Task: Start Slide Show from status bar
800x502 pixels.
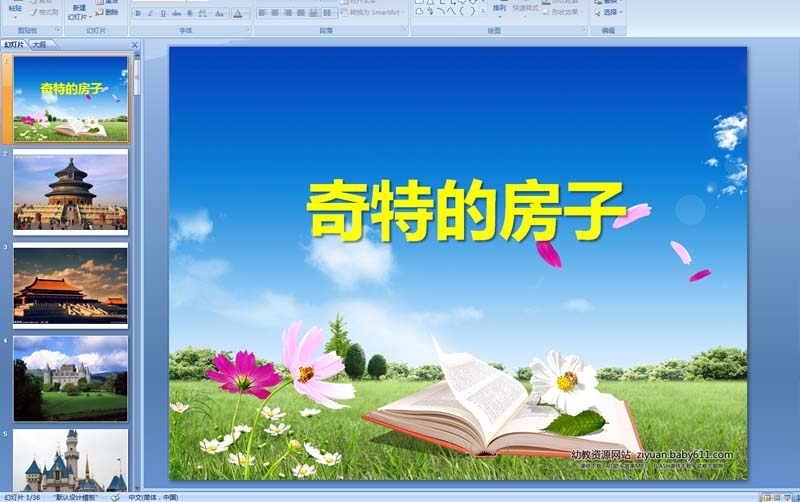Action: 788,497
